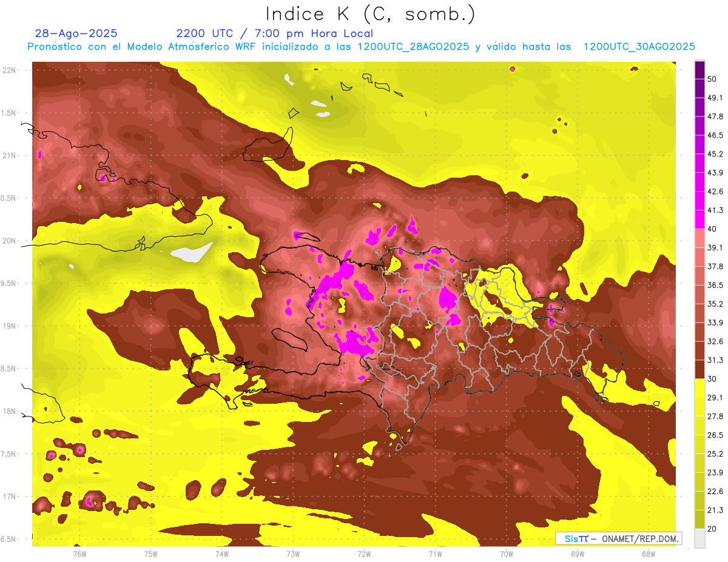Image resolution: width=728 pixels, height=562 pixels.
Task: Pick the magenta legend band between 40 and 41.3
Action: (699, 219)
